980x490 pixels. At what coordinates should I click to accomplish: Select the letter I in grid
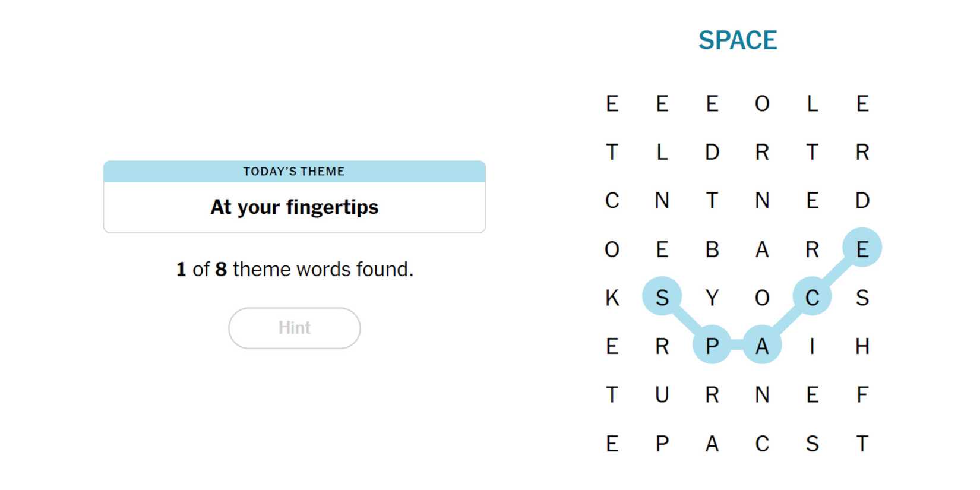(x=812, y=345)
